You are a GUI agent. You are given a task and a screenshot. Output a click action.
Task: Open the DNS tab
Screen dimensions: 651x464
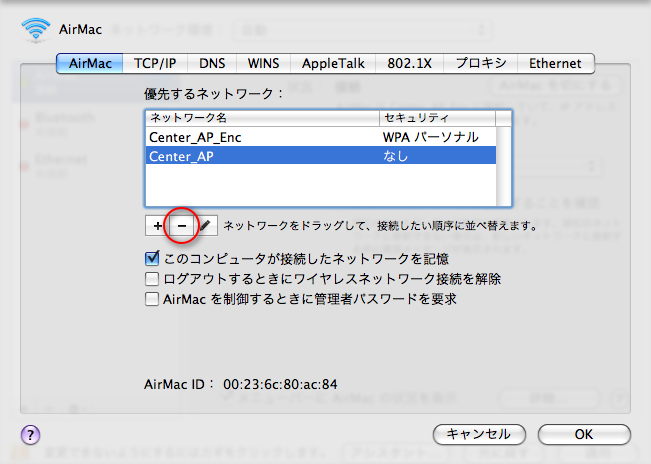212,63
